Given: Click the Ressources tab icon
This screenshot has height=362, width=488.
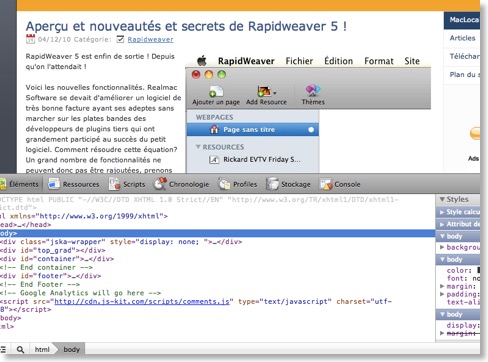Looking at the screenshot, I should 54,184.
